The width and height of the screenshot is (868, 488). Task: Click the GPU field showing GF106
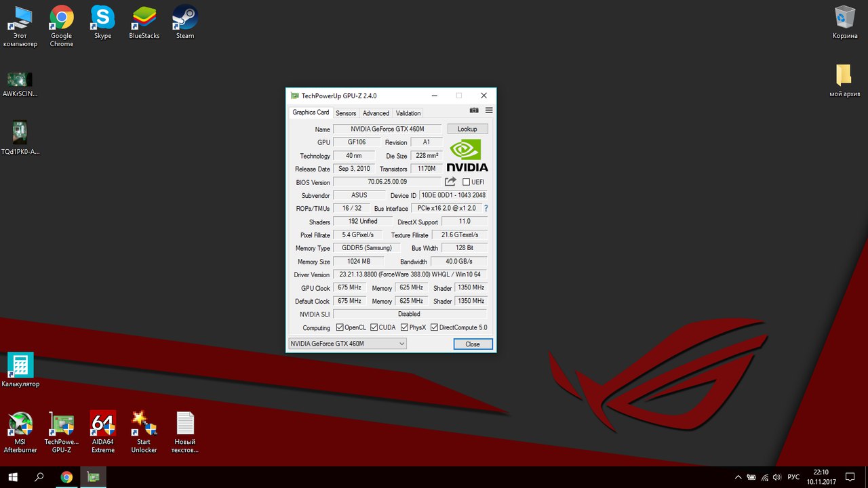click(357, 142)
